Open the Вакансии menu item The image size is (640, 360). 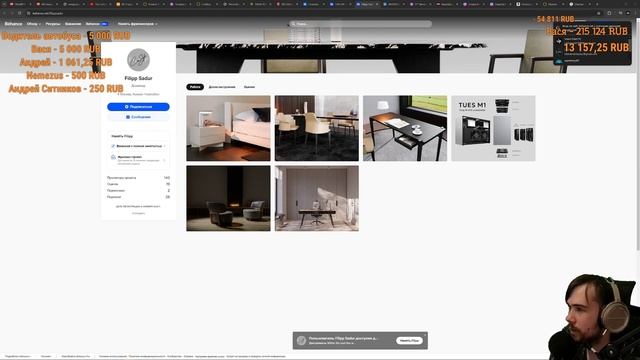(x=73, y=24)
